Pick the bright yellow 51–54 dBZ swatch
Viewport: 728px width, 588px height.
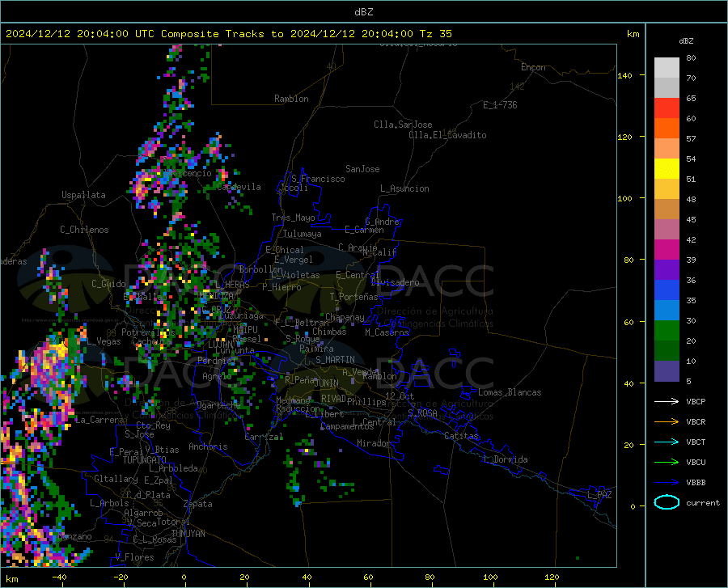[x=667, y=169]
